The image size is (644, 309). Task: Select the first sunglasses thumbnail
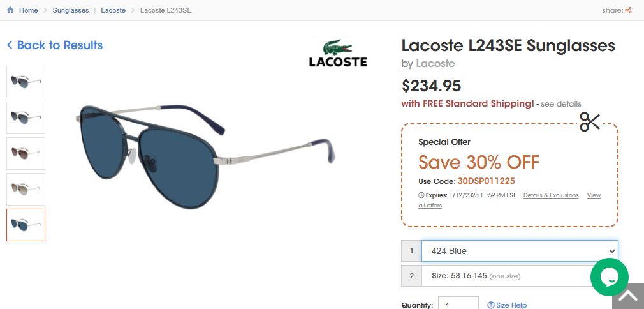[x=26, y=82]
